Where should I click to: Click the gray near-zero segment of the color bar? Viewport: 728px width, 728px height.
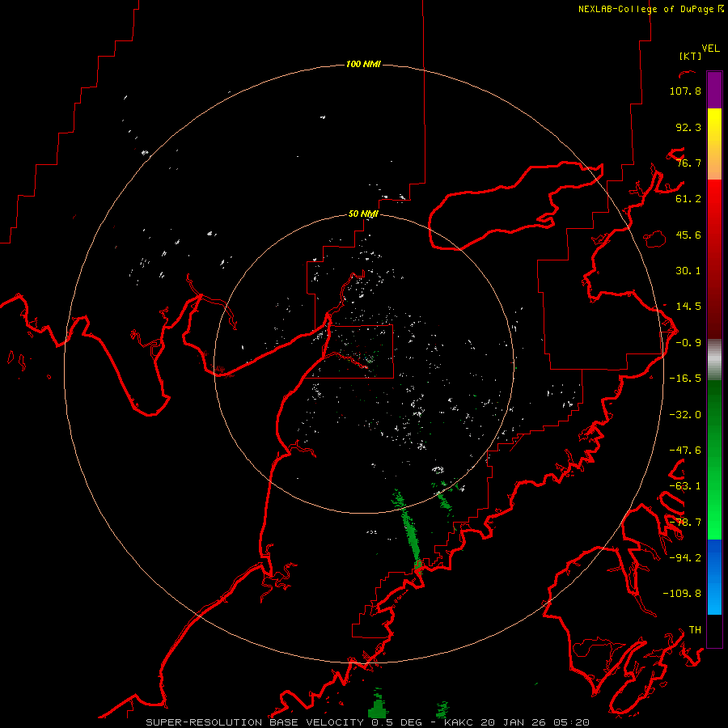click(714, 360)
